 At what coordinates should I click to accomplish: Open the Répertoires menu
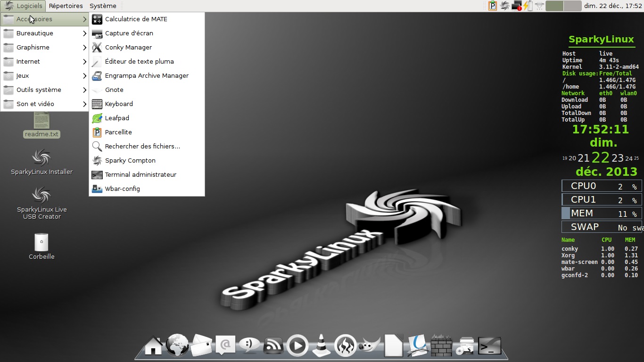66,6
